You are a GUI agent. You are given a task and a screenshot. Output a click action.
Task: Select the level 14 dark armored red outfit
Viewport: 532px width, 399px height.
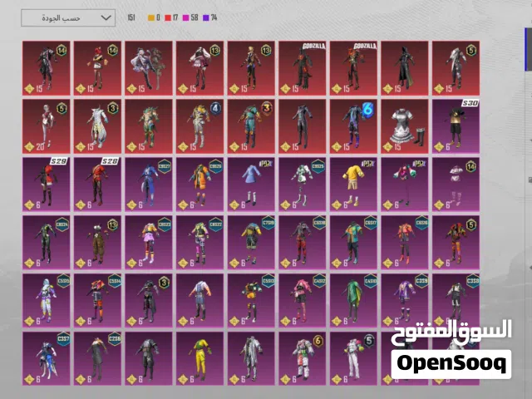pyautogui.click(x=47, y=68)
